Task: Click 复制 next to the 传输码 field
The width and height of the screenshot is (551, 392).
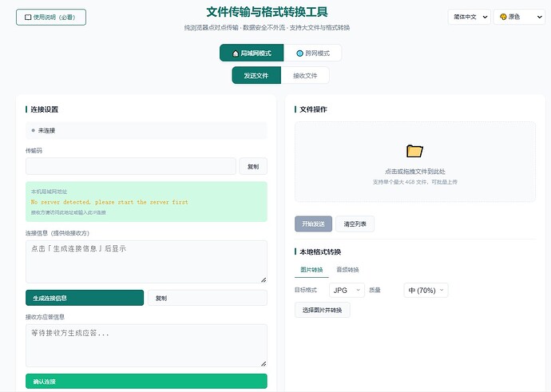Action: click(x=253, y=167)
